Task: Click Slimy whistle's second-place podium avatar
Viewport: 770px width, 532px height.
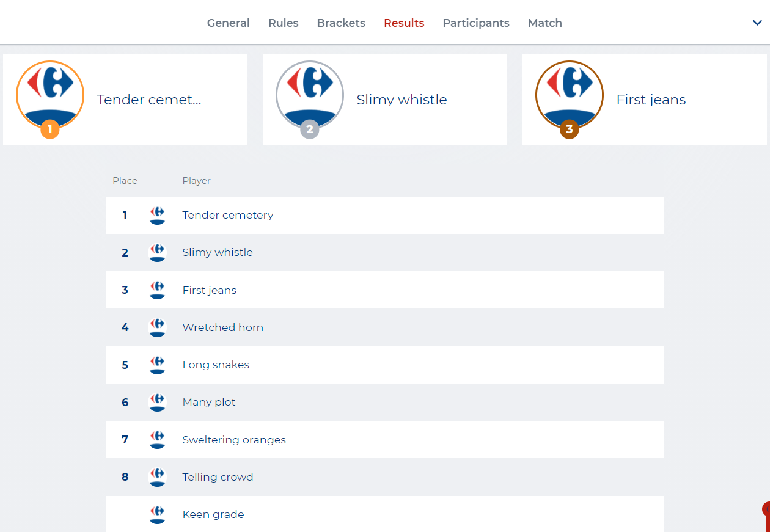Action: point(310,95)
